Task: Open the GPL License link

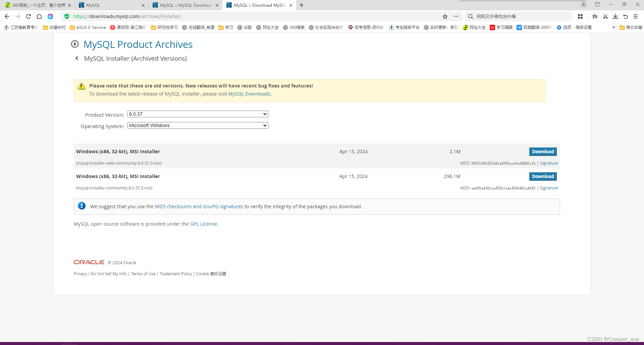Action: [204, 224]
